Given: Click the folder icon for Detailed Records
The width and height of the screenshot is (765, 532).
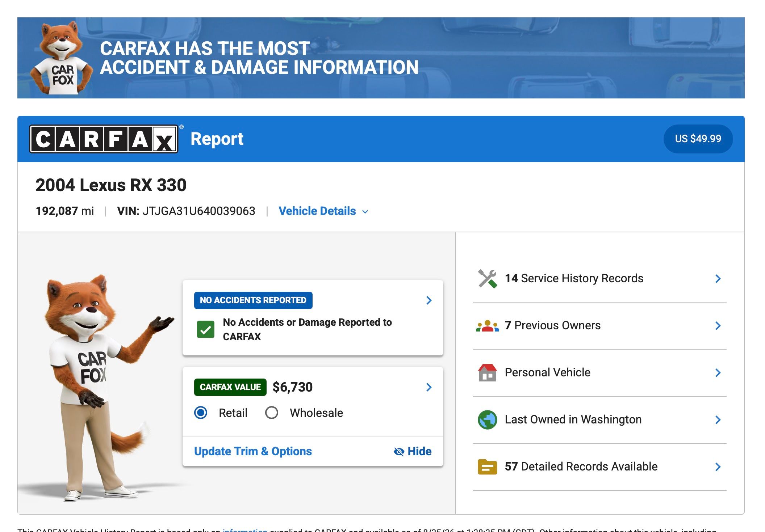Looking at the screenshot, I should (x=488, y=467).
